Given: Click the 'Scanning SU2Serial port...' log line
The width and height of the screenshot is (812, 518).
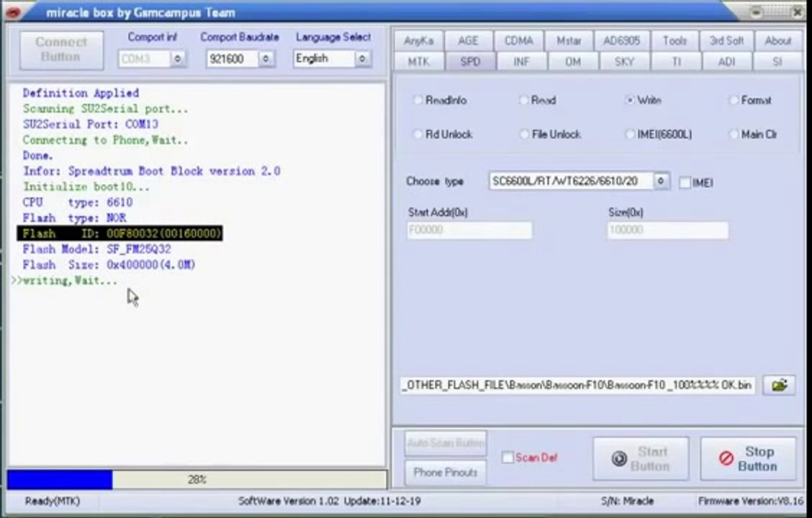Looking at the screenshot, I should (105, 109).
